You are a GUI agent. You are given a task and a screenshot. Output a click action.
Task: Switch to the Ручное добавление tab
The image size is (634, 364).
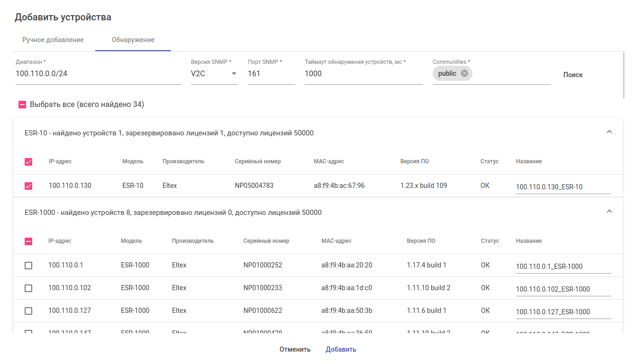click(53, 40)
